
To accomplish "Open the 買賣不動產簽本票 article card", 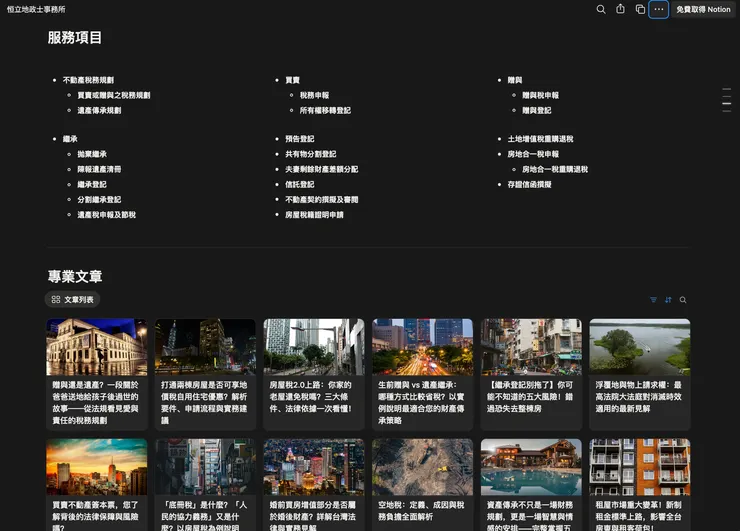I will coord(97,485).
